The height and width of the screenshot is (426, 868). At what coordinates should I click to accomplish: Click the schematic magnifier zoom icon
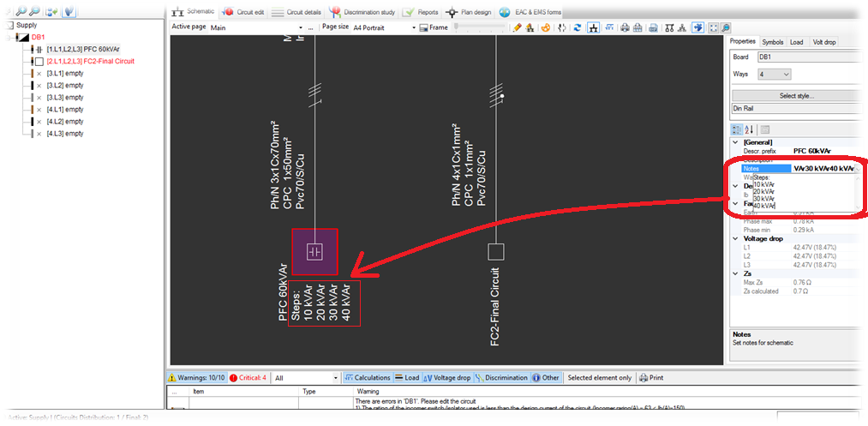coord(725,27)
